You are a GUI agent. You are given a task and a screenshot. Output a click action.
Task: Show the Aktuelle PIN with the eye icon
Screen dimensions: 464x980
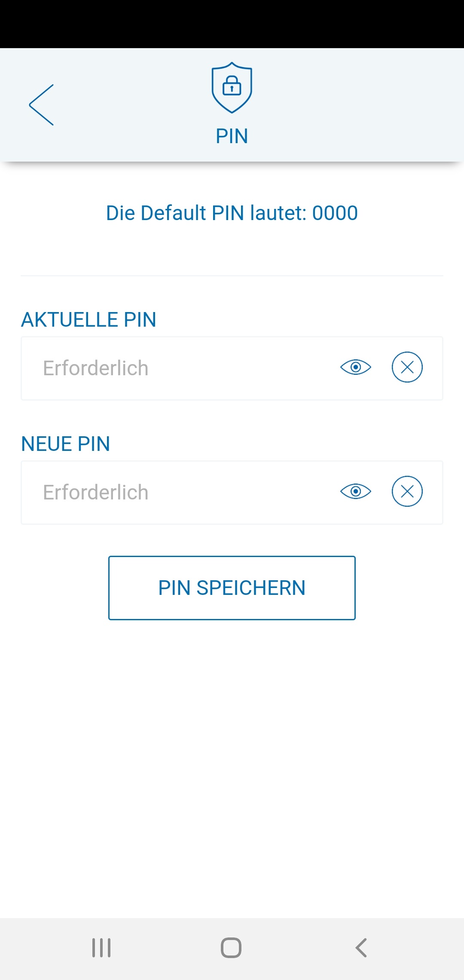pos(356,367)
